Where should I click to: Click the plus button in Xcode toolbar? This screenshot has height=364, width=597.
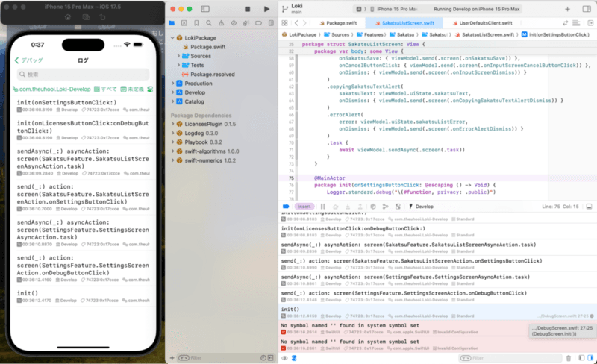(x=567, y=9)
